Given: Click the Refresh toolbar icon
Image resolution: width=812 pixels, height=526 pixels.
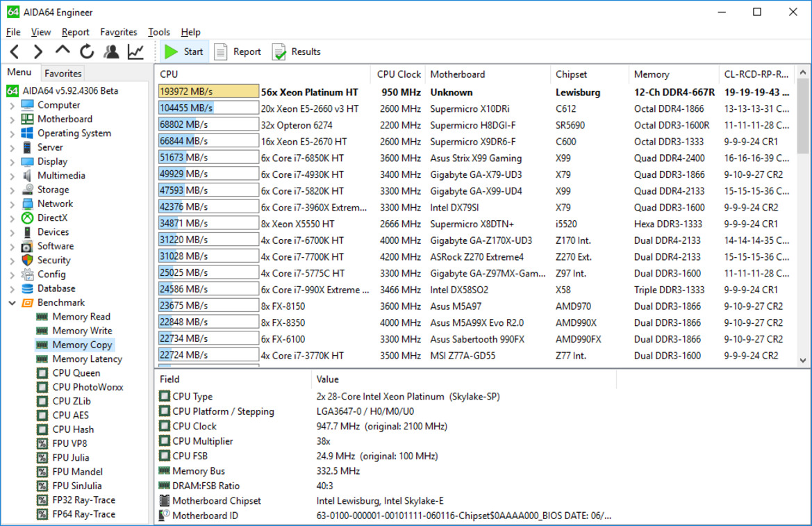Looking at the screenshot, I should tap(87, 51).
